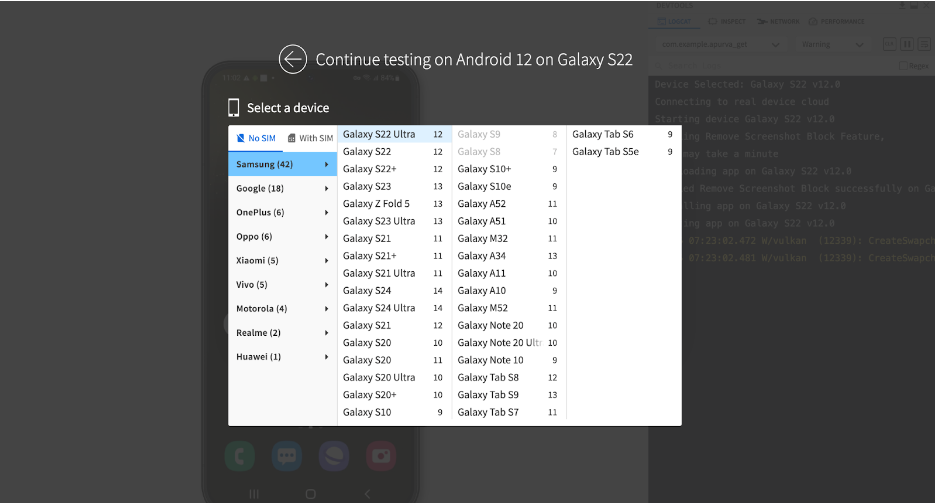Choose Galaxy Note 10

tap(509, 360)
